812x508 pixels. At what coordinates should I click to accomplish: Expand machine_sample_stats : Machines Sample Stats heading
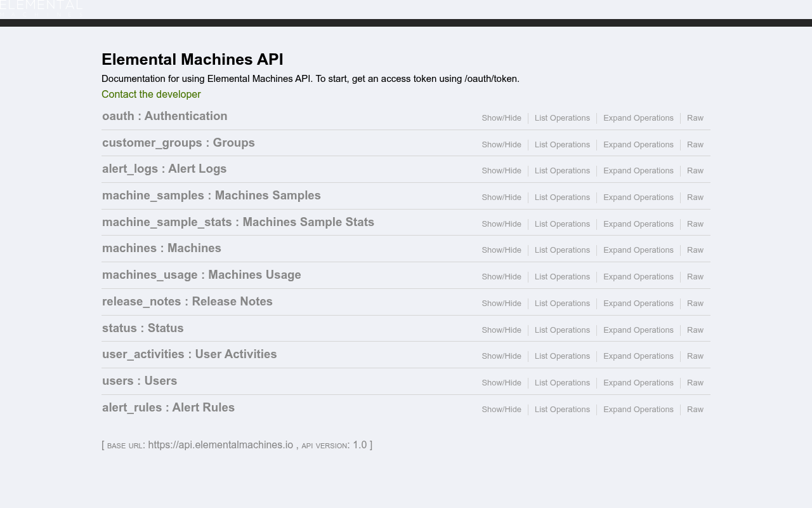(238, 222)
